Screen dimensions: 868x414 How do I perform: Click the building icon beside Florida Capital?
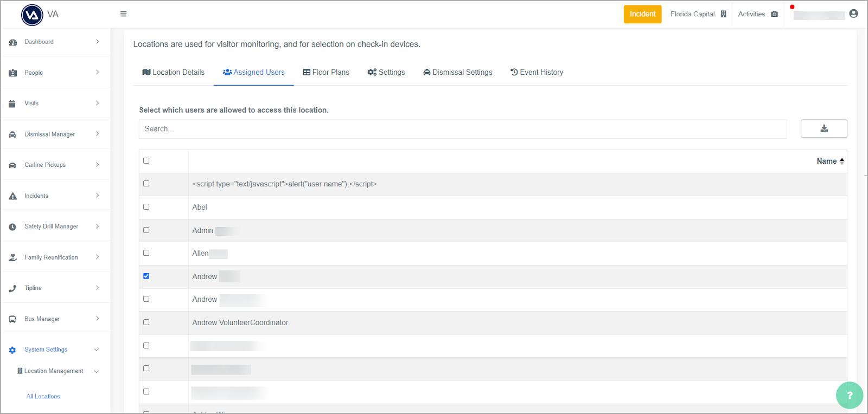coord(723,14)
